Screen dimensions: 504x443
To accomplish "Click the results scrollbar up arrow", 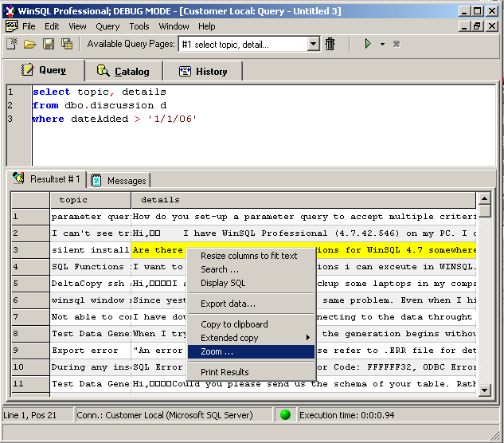I will click(x=484, y=198).
